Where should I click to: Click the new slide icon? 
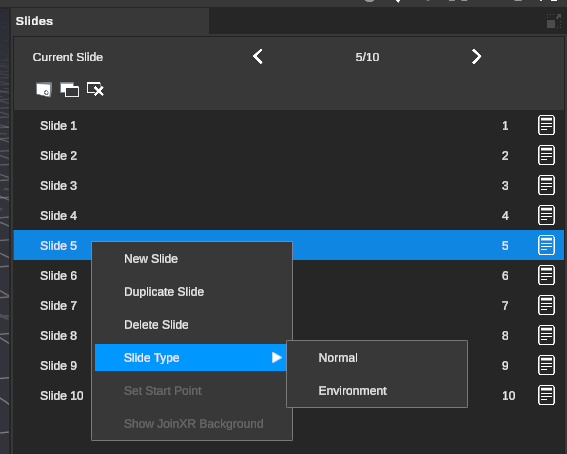[44, 90]
